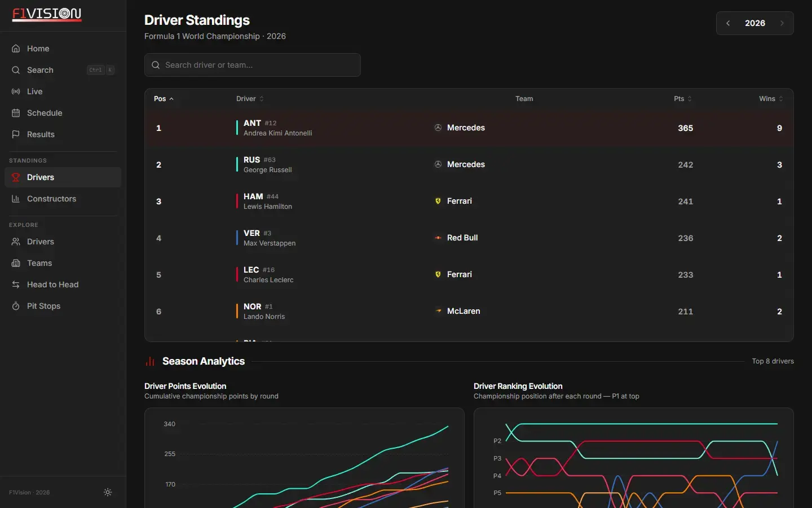Click the Live broadcast icon
812x508 pixels.
pyautogui.click(x=16, y=91)
